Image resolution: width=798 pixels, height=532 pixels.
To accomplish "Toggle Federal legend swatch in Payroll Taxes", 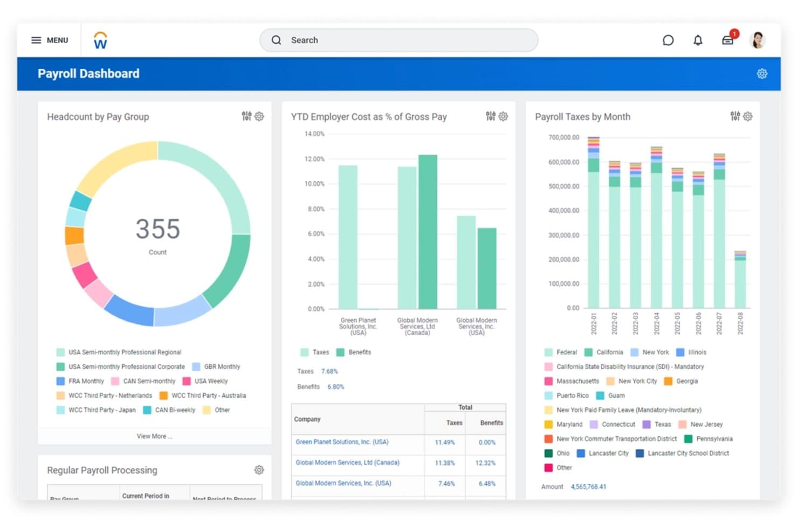I will tap(549, 353).
